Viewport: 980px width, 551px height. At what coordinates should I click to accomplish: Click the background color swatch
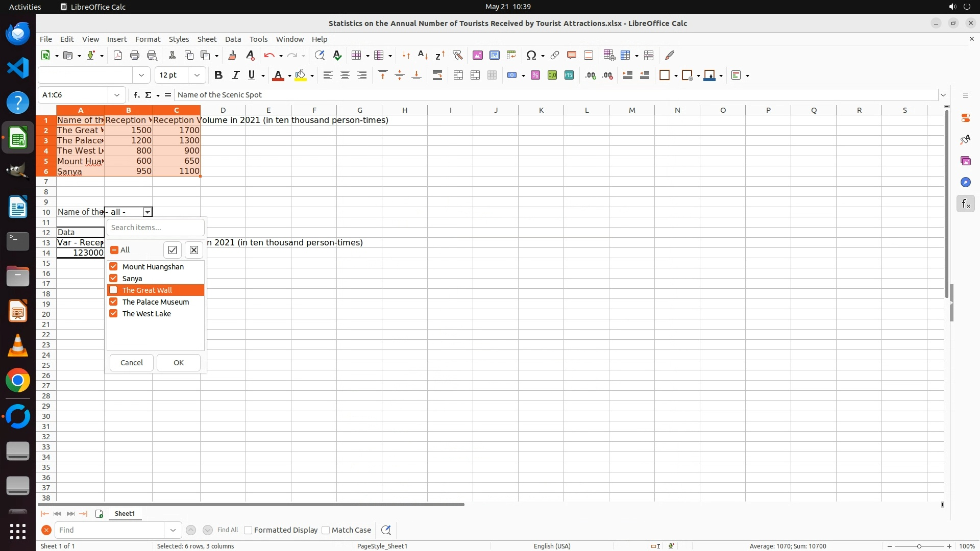tap(301, 76)
